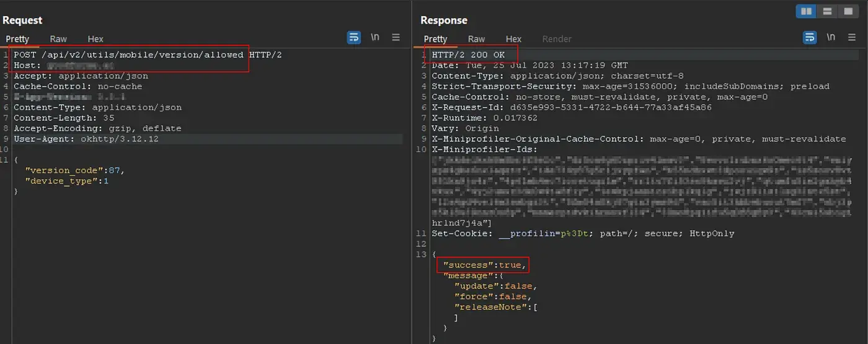868x344 pixels.
Task: Open Request panel hamburger options menu
Action: 396,38
